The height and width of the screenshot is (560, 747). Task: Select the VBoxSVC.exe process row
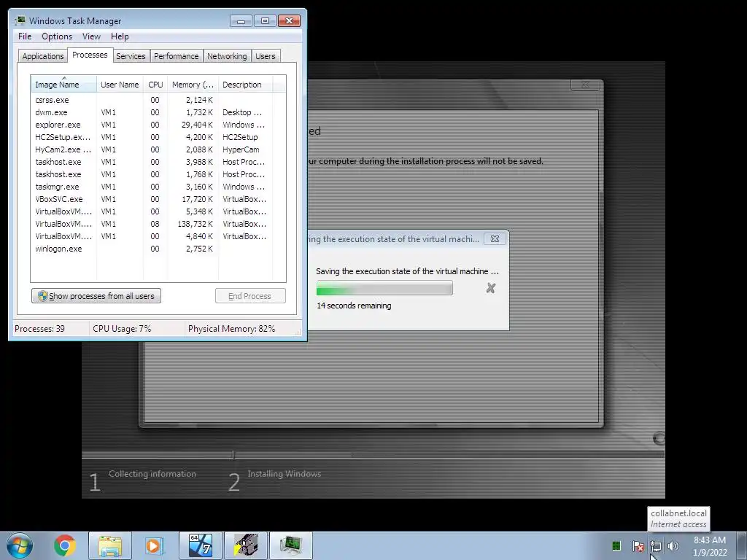pyautogui.click(x=158, y=199)
